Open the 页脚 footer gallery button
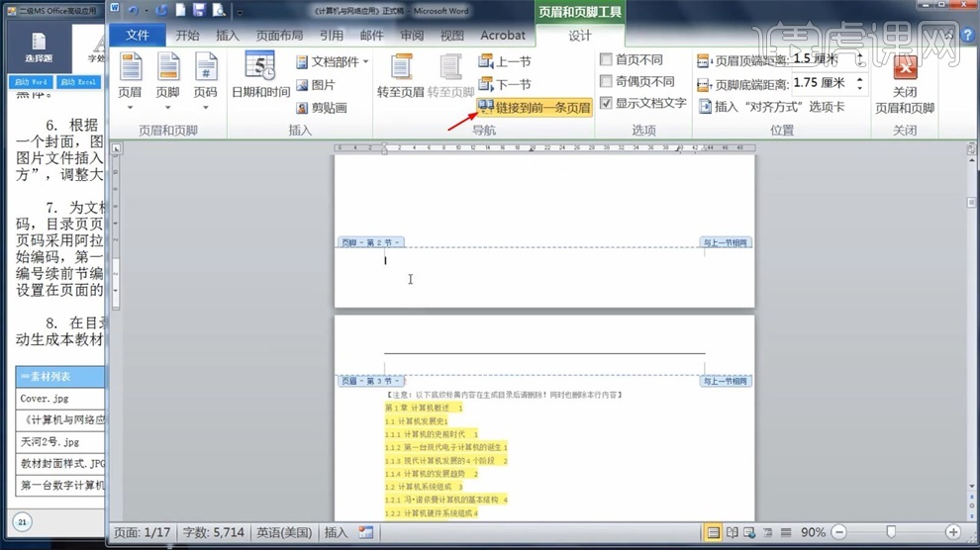Viewport: 980px width, 550px height. pyautogui.click(x=167, y=81)
